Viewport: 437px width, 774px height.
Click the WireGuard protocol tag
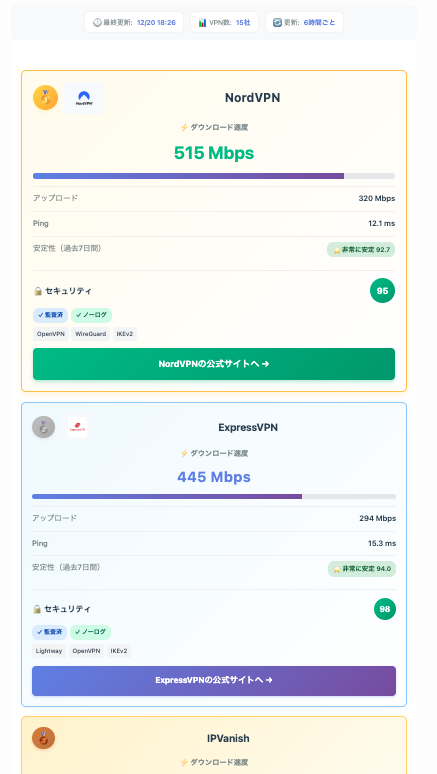coord(90,334)
